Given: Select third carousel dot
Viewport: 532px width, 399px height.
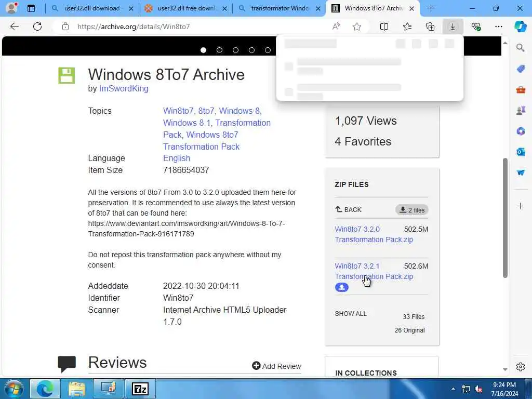Looking at the screenshot, I should (235, 50).
